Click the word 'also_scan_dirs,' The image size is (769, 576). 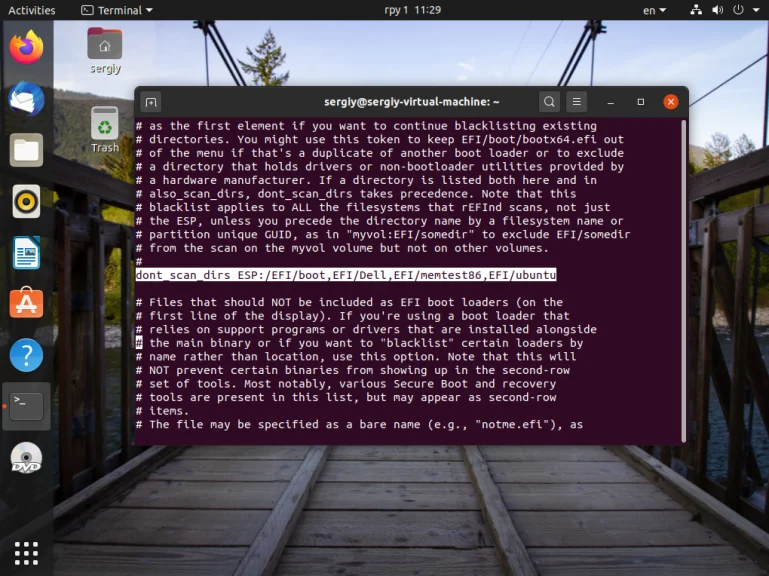tap(200, 194)
